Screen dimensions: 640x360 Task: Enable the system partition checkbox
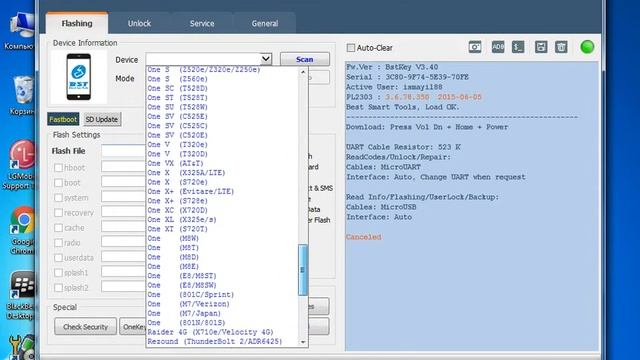[58, 198]
